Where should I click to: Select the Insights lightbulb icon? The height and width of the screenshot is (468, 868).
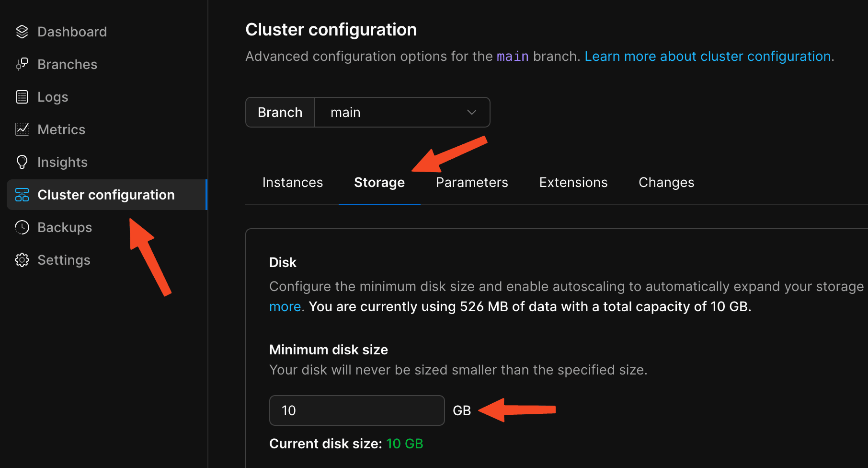point(22,162)
